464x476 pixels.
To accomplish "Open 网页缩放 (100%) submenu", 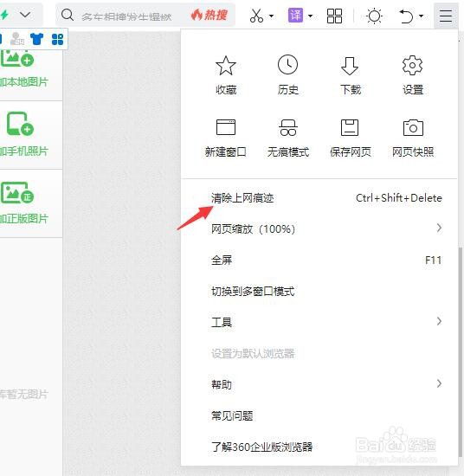I will pyautogui.click(x=319, y=228).
